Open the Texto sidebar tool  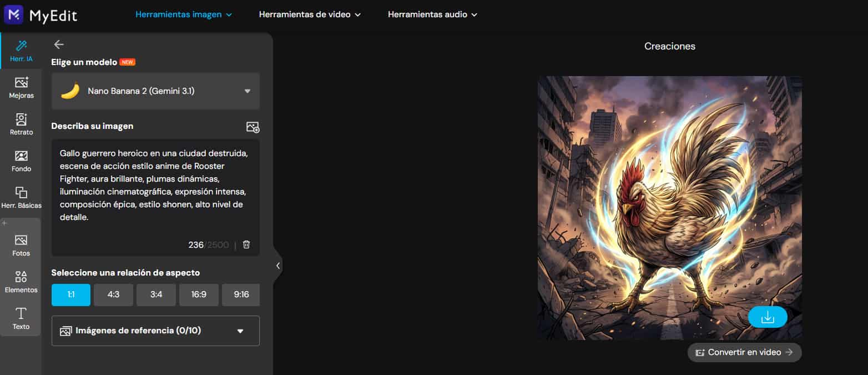pos(21,319)
